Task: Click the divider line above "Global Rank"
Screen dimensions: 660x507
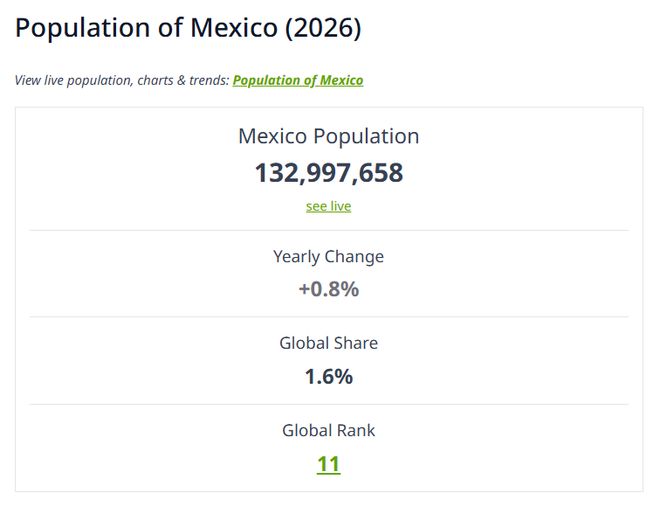Action: [x=328, y=404]
